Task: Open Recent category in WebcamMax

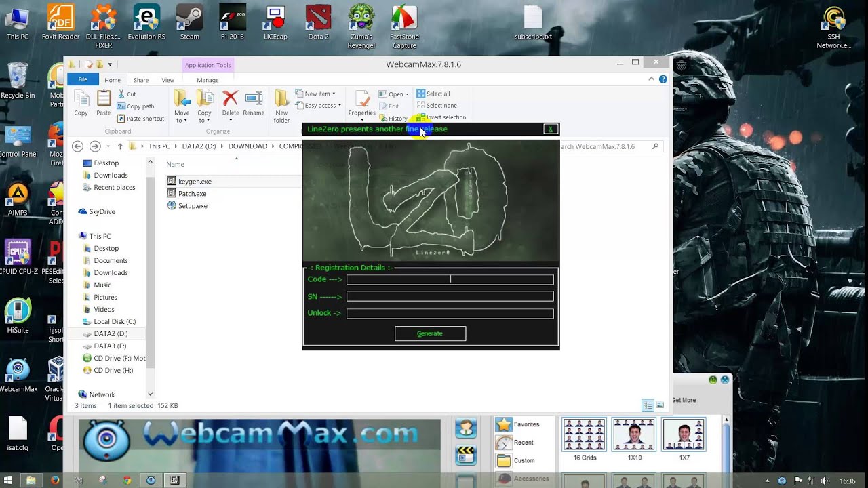Action: pyautogui.click(x=515, y=443)
